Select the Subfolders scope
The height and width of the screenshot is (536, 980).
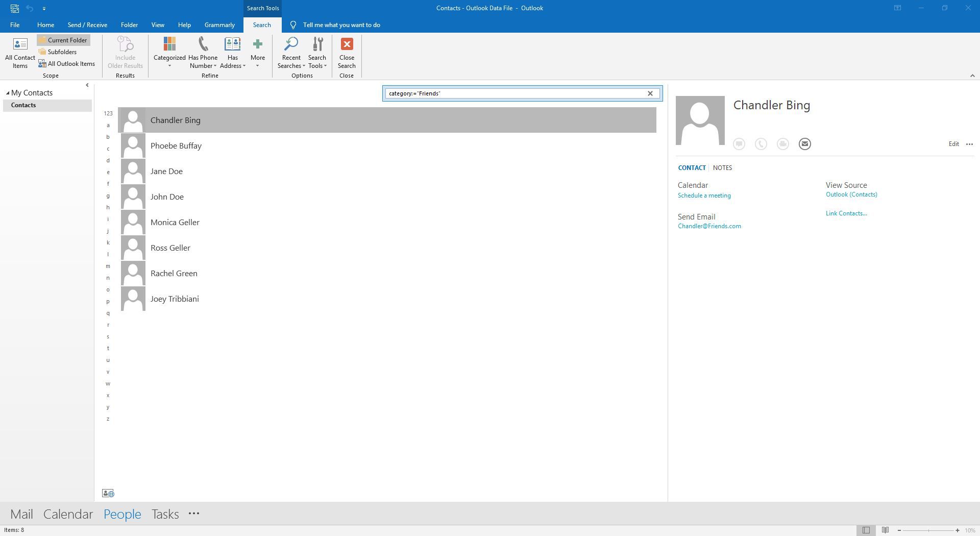[58, 52]
